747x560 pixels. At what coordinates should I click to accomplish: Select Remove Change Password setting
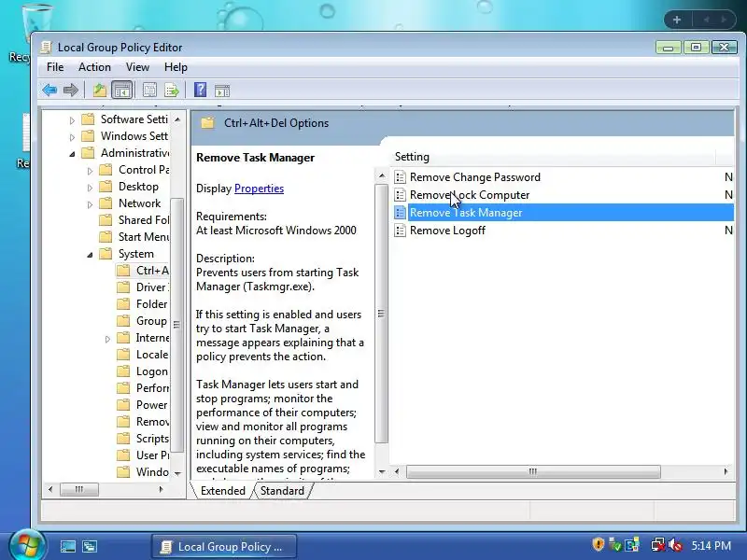pyautogui.click(x=475, y=177)
